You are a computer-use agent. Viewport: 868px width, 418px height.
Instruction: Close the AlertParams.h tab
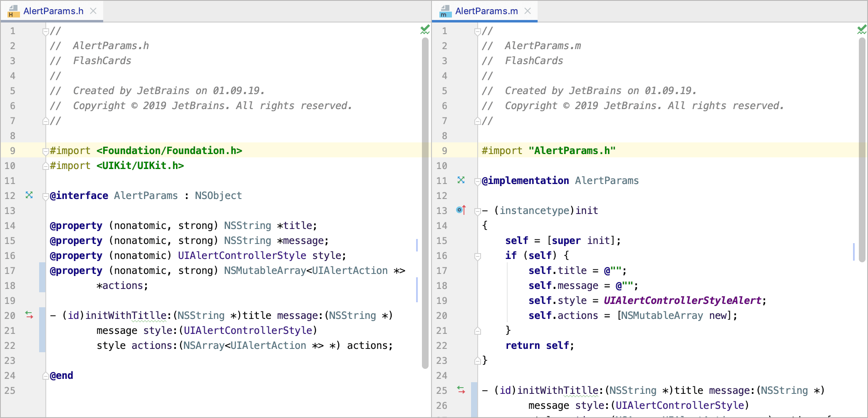94,11
